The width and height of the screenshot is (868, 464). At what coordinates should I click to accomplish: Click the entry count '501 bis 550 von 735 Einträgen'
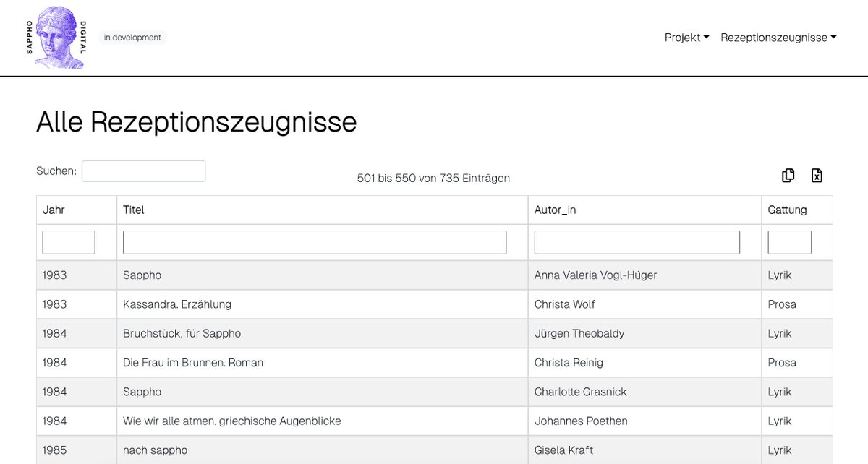tap(433, 178)
